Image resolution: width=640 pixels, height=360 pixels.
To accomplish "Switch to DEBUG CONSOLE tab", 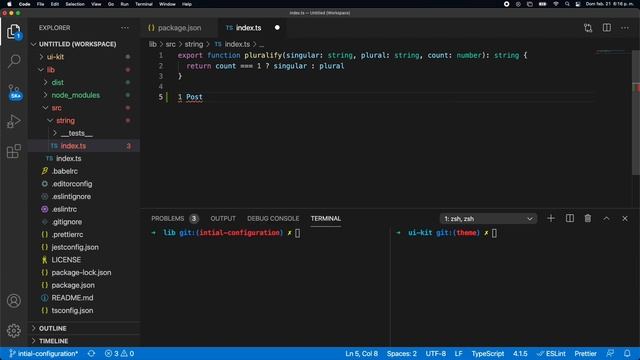I will pyautogui.click(x=273, y=218).
